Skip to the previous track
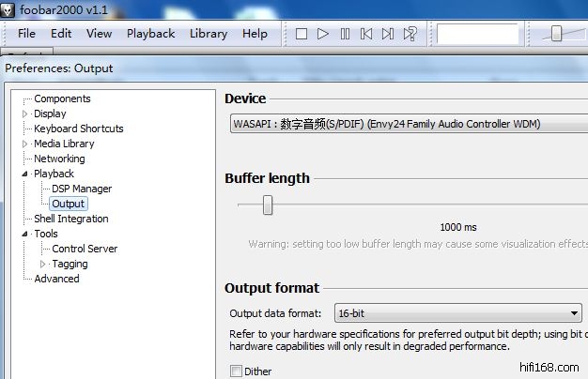This screenshot has height=379, width=588. (x=366, y=34)
